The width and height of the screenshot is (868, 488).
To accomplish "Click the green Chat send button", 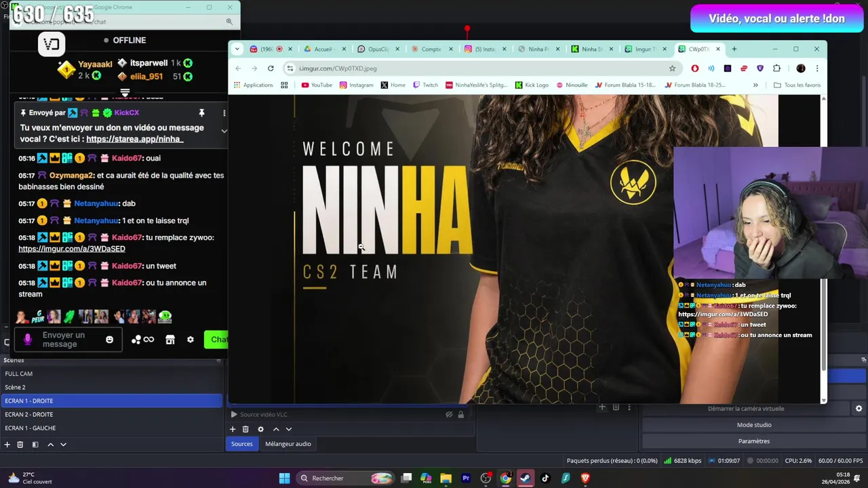I will [217, 340].
